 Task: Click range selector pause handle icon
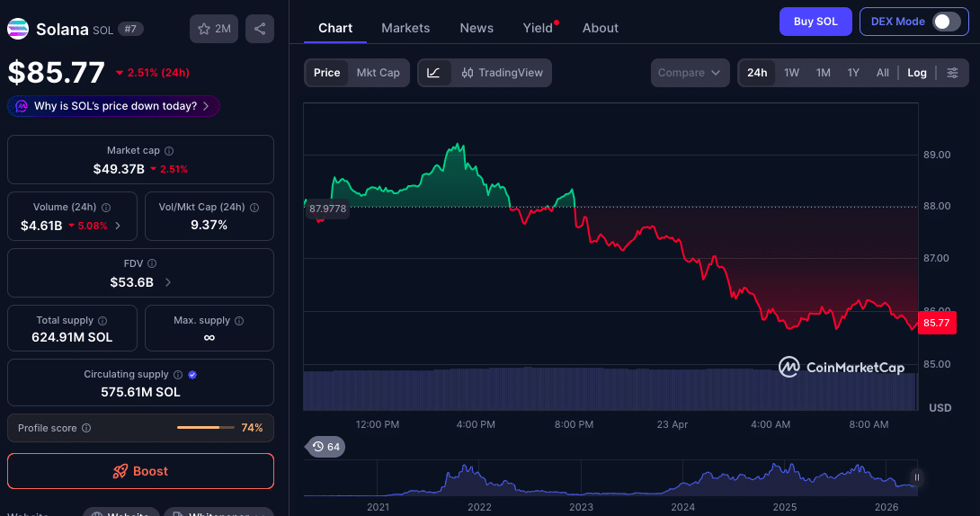(x=917, y=477)
